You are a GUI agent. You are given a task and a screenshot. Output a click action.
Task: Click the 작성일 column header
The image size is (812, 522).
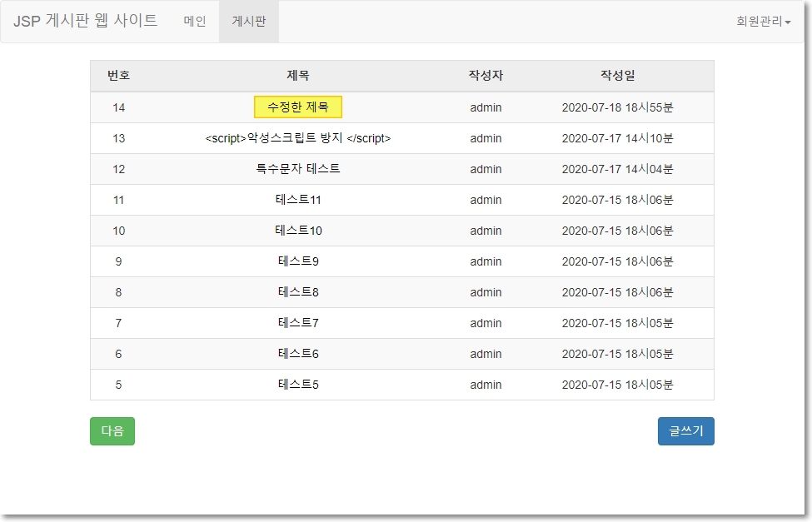coord(617,76)
